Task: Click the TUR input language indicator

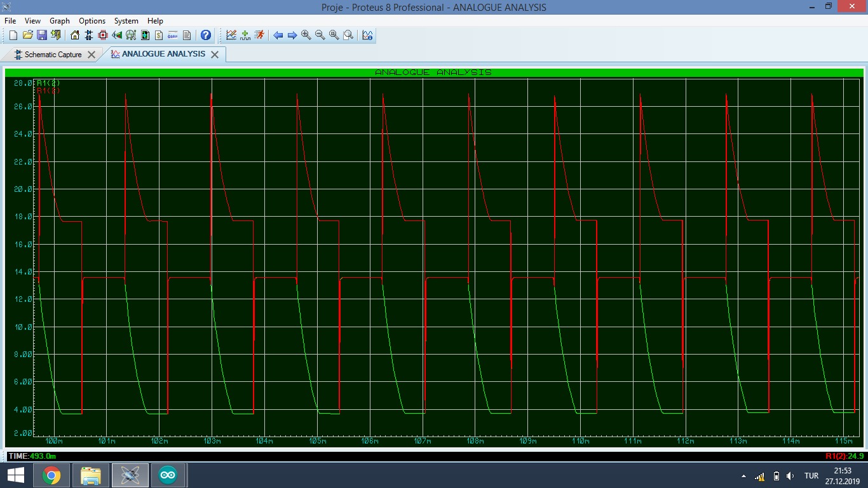Action: pyautogui.click(x=811, y=476)
